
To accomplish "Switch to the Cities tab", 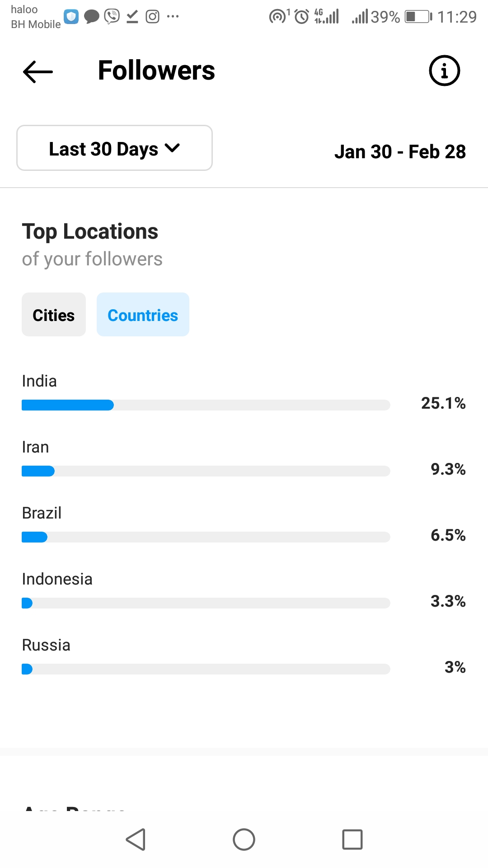I will (54, 315).
